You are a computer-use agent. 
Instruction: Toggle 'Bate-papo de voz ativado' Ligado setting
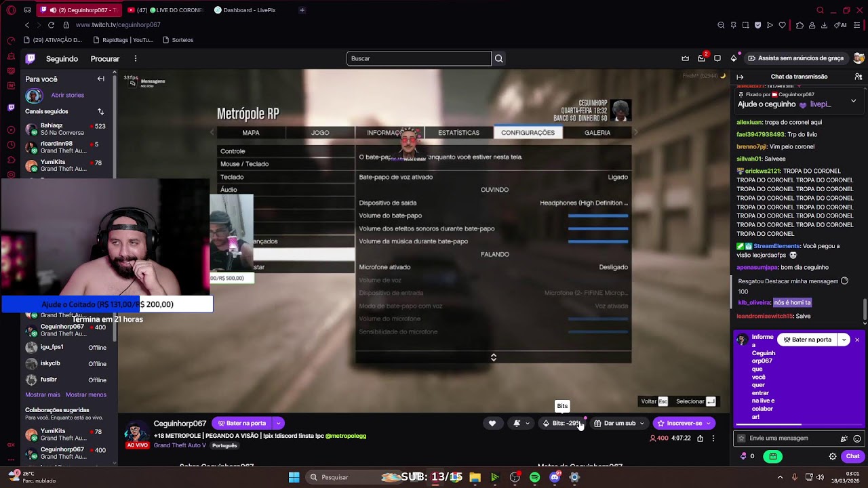pos(493,177)
